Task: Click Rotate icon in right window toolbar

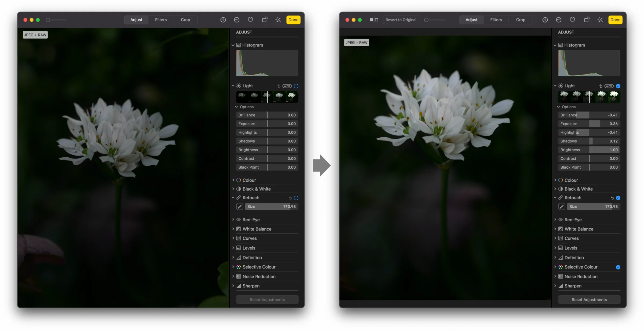Action: click(x=587, y=20)
